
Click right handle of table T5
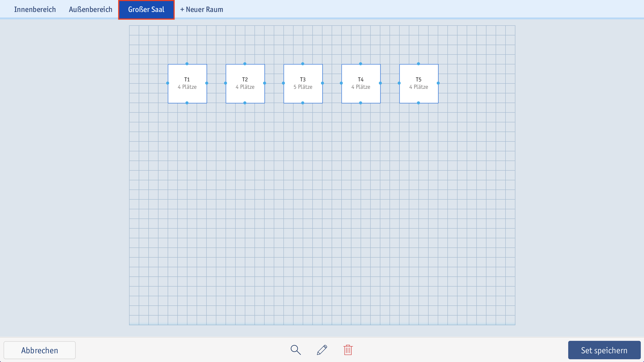[x=438, y=83]
